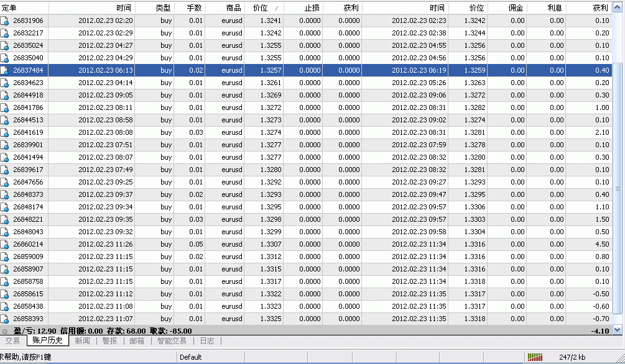Click scrollbar up arrow

(x=618, y=8)
